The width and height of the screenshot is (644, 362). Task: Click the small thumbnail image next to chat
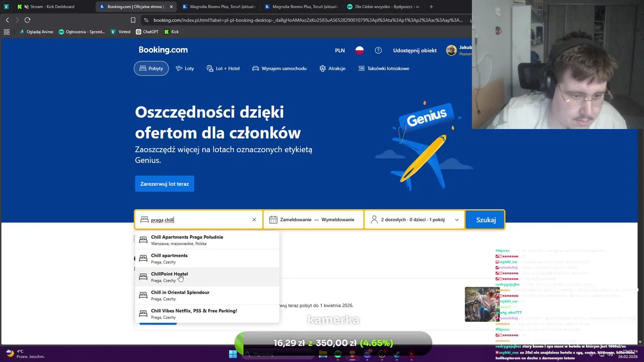point(482,304)
